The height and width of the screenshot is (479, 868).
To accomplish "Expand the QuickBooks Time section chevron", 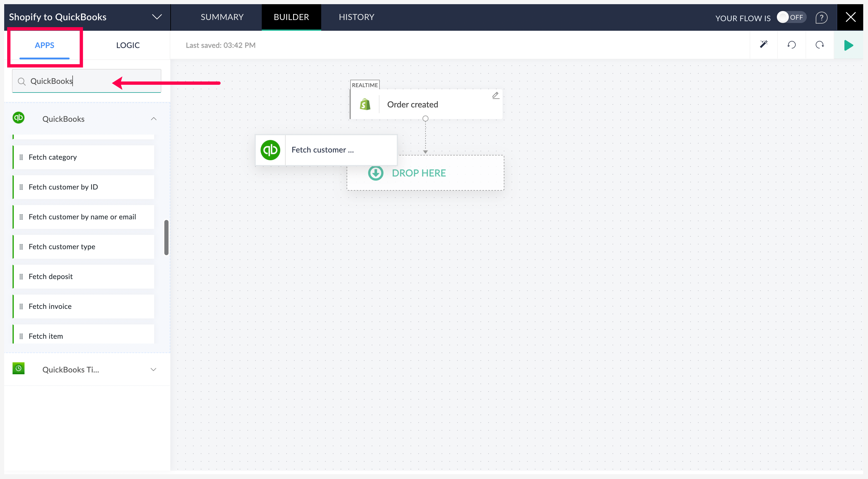I will pyautogui.click(x=153, y=369).
